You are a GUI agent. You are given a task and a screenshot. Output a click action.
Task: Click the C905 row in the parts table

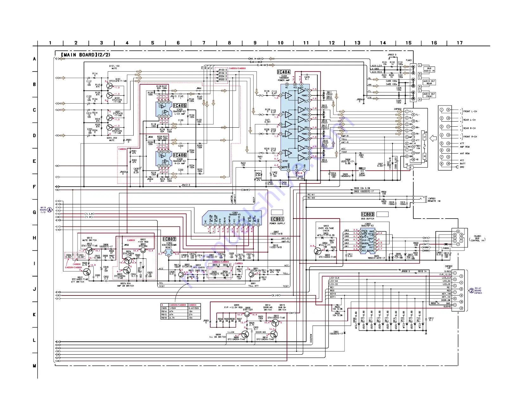point(181,308)
